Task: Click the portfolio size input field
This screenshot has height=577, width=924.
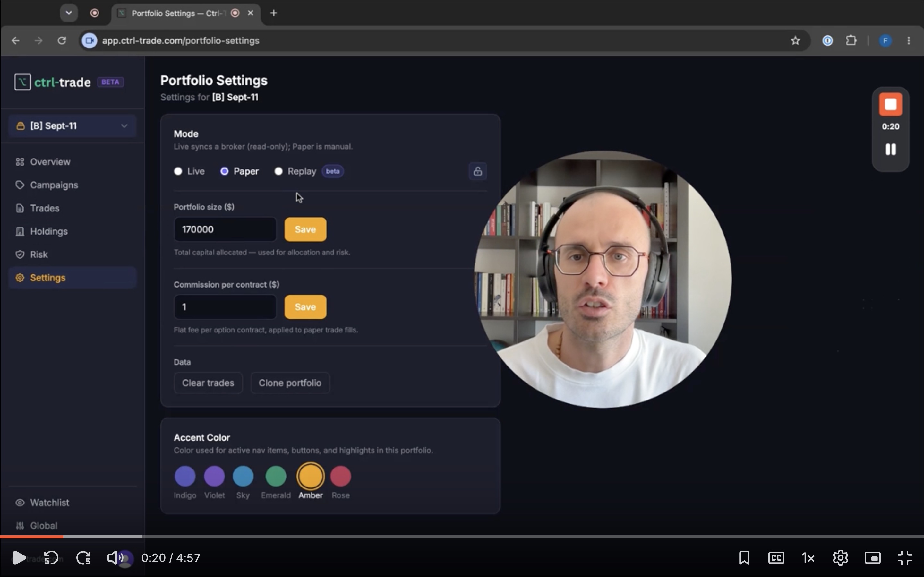Action: 225,229
